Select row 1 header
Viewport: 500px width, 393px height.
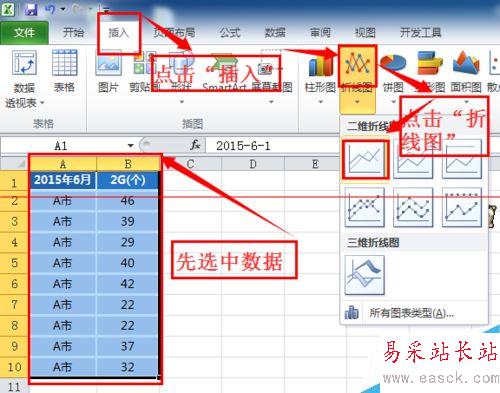pyautogui.click(x=14, y=182)
